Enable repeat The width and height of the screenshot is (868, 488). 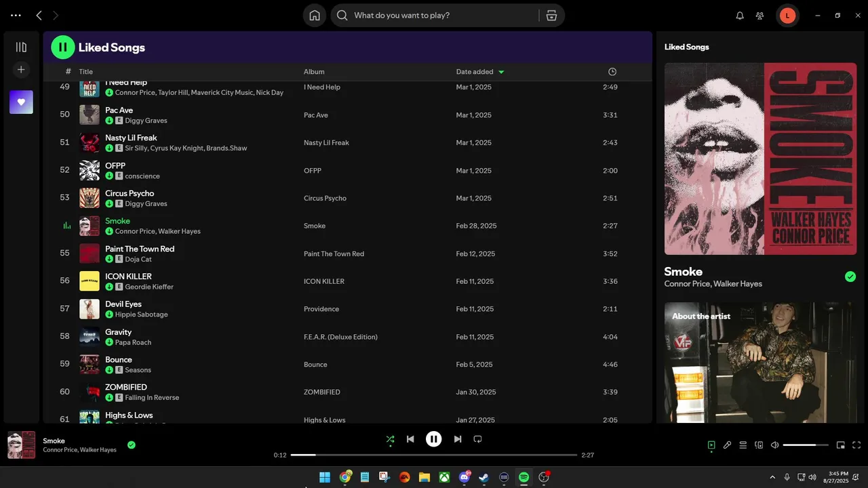(x=477, y=439)
